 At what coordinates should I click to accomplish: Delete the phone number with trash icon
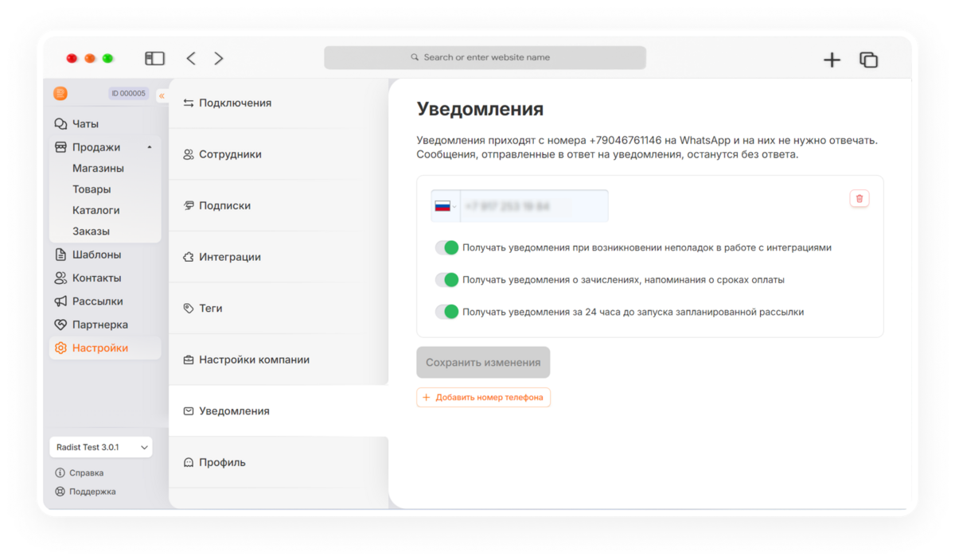coord(859,198)
